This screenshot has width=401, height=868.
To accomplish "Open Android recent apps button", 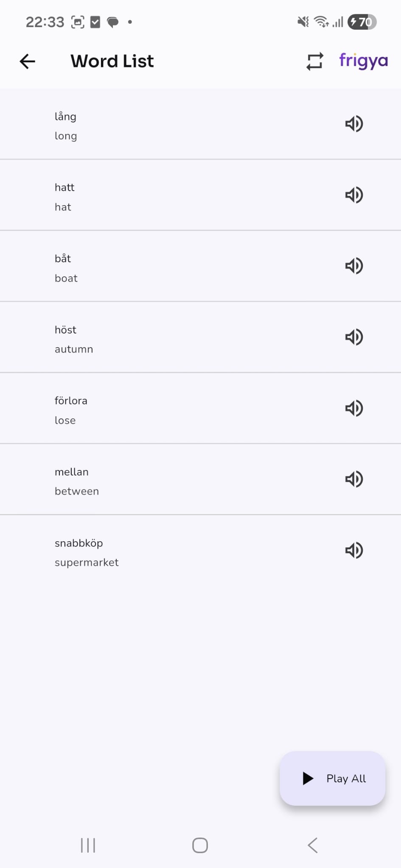I will [88, 845].
